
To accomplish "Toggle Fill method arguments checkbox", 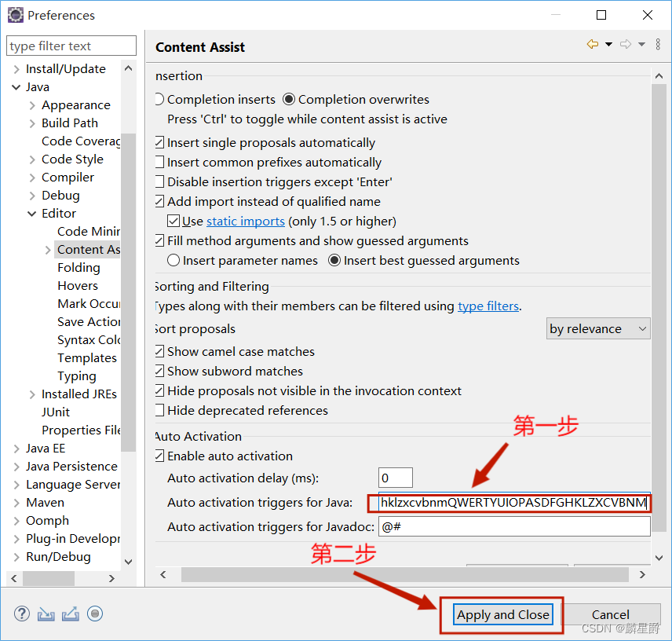I will [159, 241].
